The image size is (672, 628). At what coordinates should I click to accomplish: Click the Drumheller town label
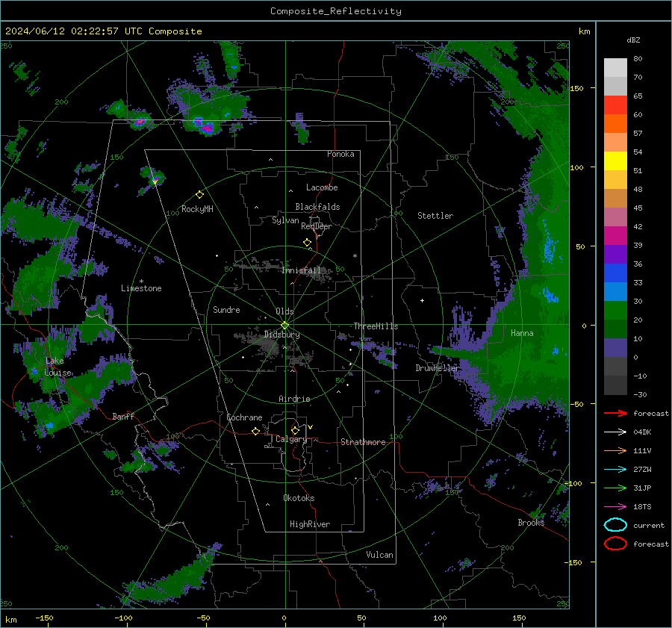[x=437, y=368]
